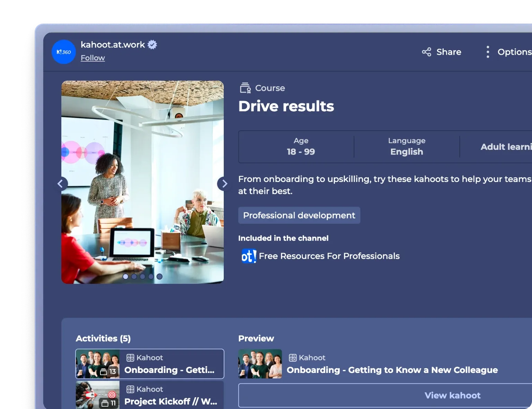
Task: Click the Drive results course title
Action: pos(286,106)
